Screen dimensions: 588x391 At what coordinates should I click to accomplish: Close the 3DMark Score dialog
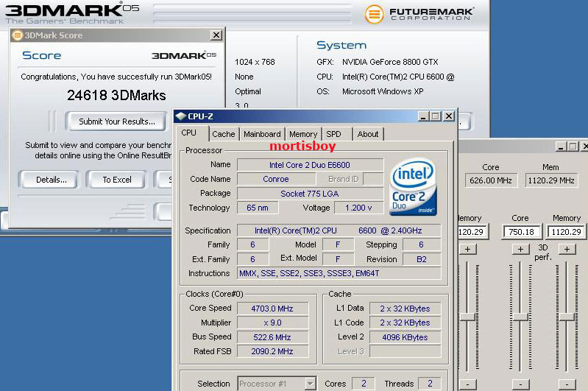point(216,35)
